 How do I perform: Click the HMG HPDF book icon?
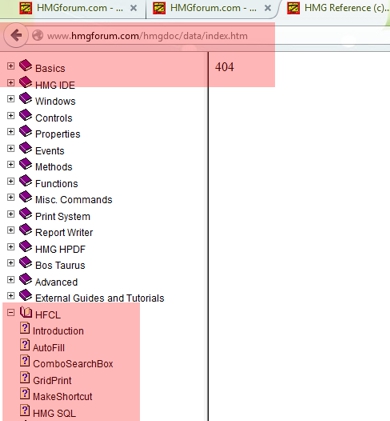pyautogui.click(x=25, y=247)
